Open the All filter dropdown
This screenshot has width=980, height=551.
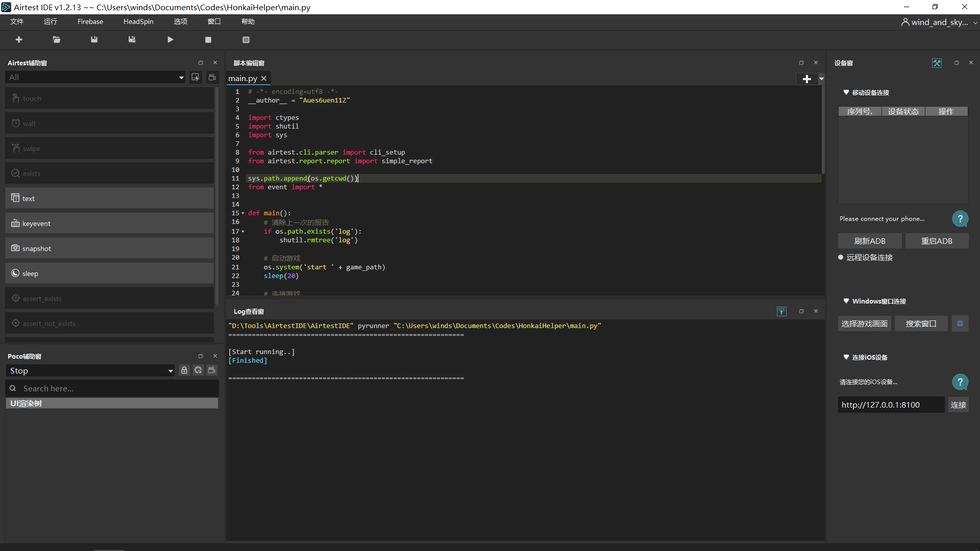95,77
